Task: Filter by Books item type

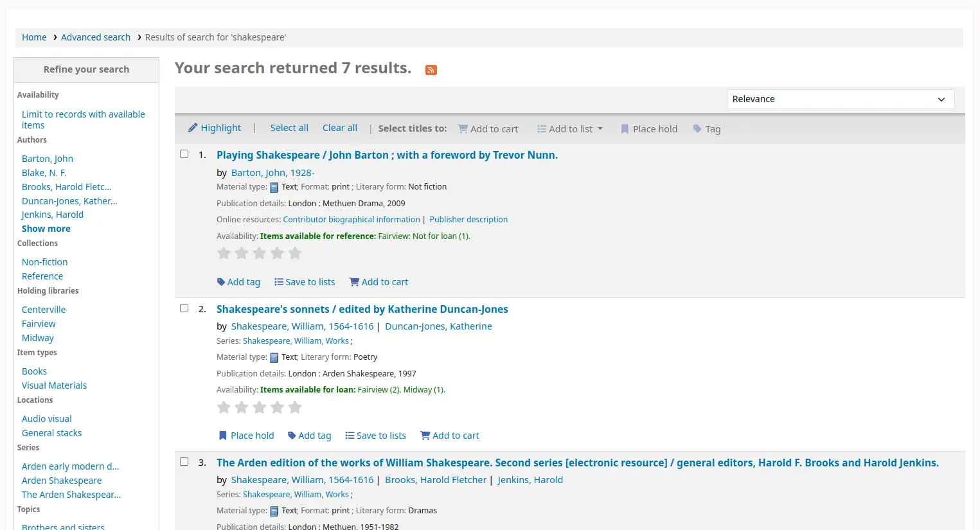Action: coord(34,371)
